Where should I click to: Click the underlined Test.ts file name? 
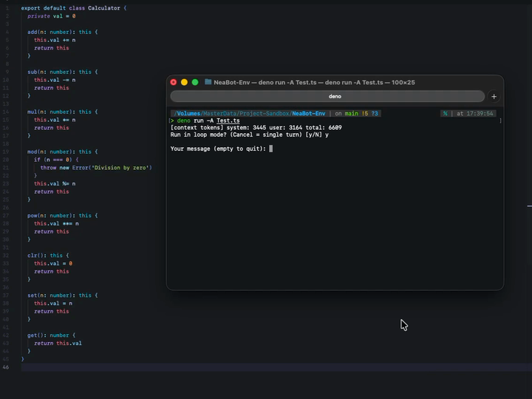(228, 120)
